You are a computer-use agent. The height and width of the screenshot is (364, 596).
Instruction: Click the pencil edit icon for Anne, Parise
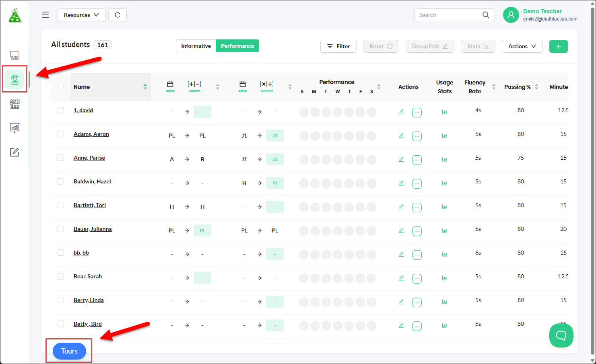tap(401, 159)
